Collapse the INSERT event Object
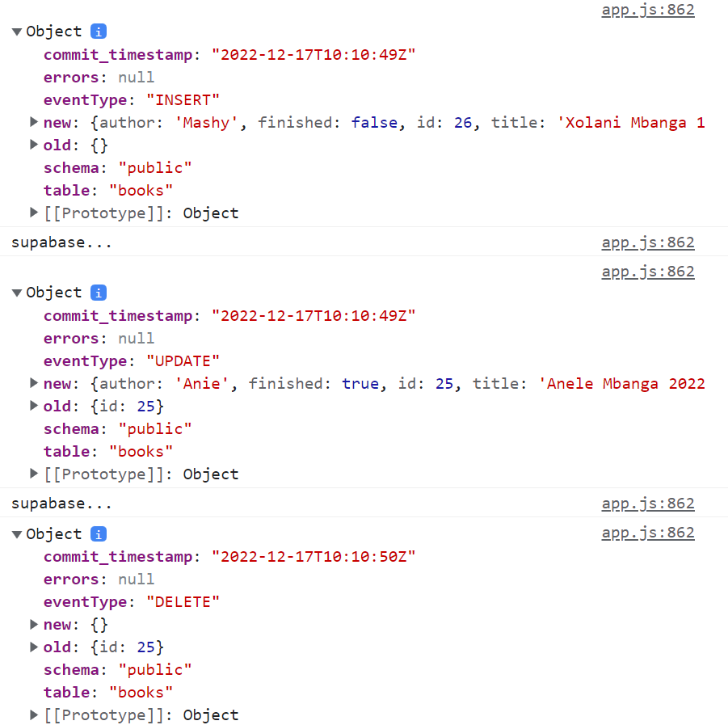 [x=17, y=32]
